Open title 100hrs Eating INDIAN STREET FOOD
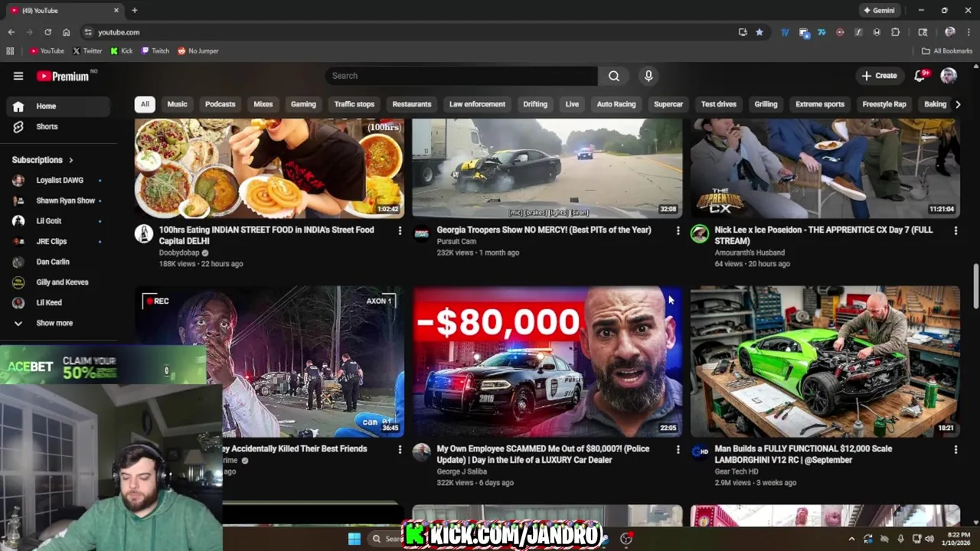Viewport: 980px width, 551px height. tap(266, 235)
